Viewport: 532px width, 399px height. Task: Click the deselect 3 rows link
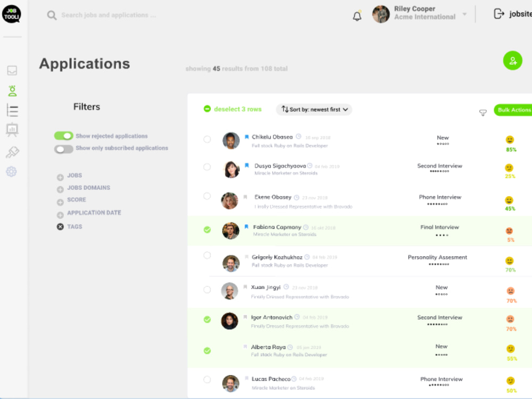[237, 109]
